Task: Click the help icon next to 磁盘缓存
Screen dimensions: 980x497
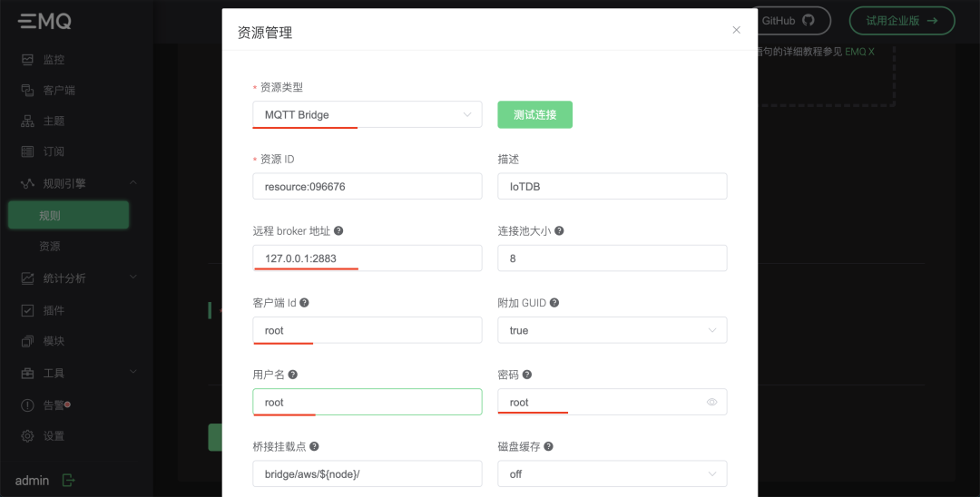Action: pos(549,446)
